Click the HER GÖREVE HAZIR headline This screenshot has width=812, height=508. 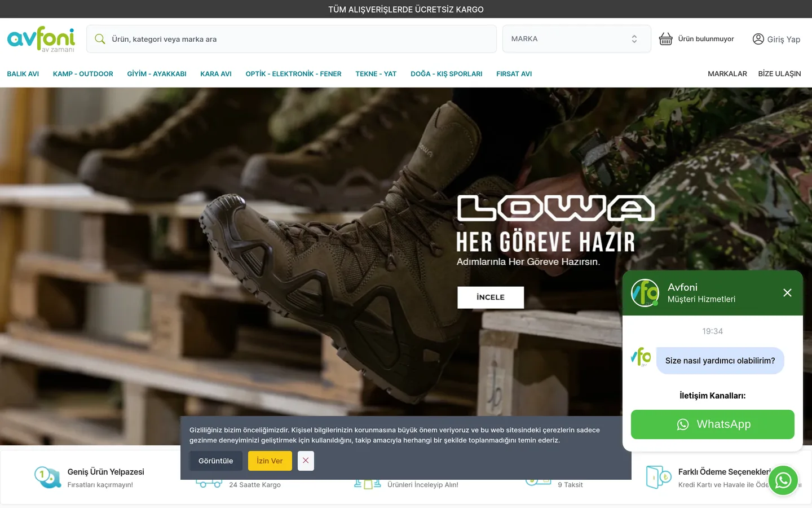[x=546, y=242]
